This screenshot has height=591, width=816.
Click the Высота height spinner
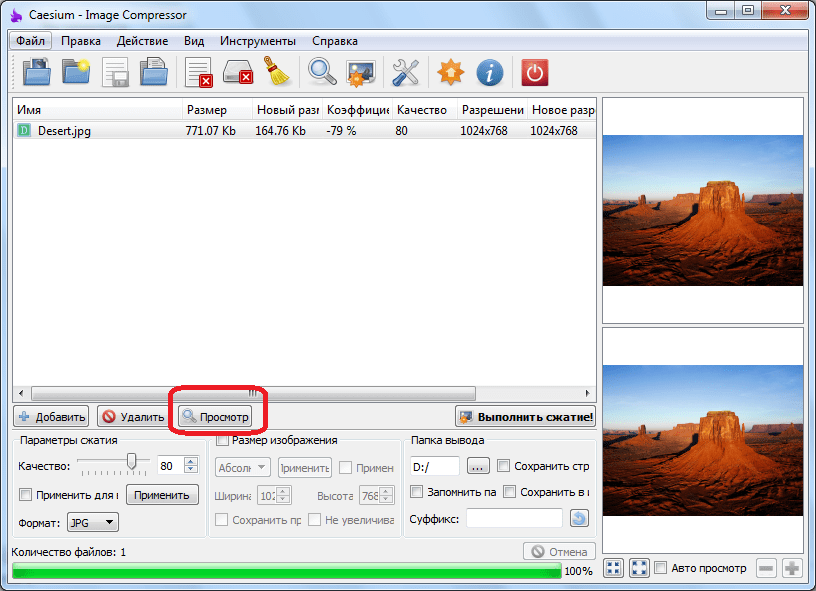click(x=377, y=495)
